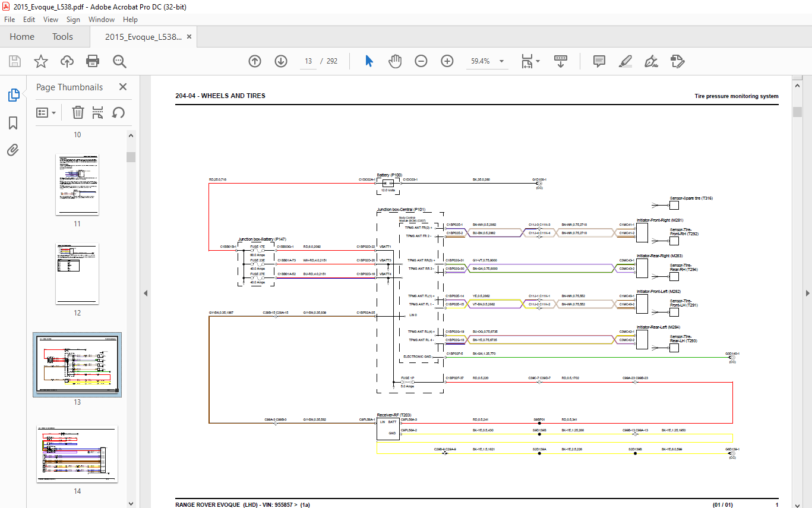
Task: Click 'Junction box-Central (P101)' label
Action: pos(401,210)
